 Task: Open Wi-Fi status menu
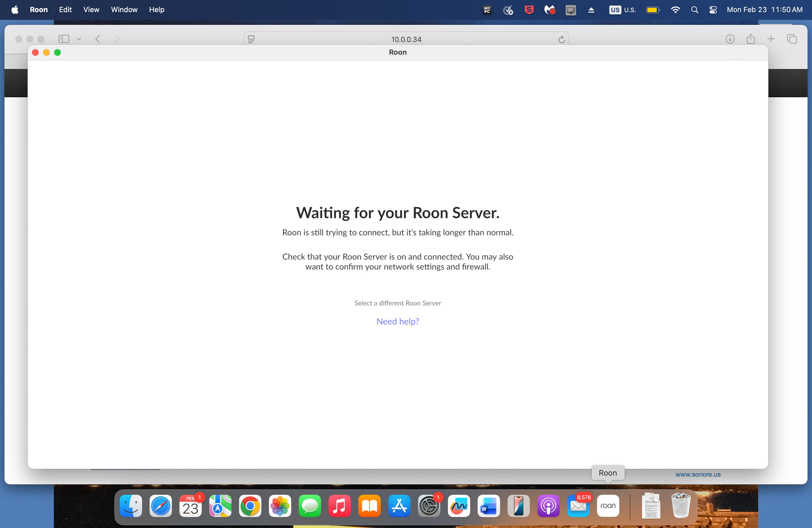pos(675,9)
